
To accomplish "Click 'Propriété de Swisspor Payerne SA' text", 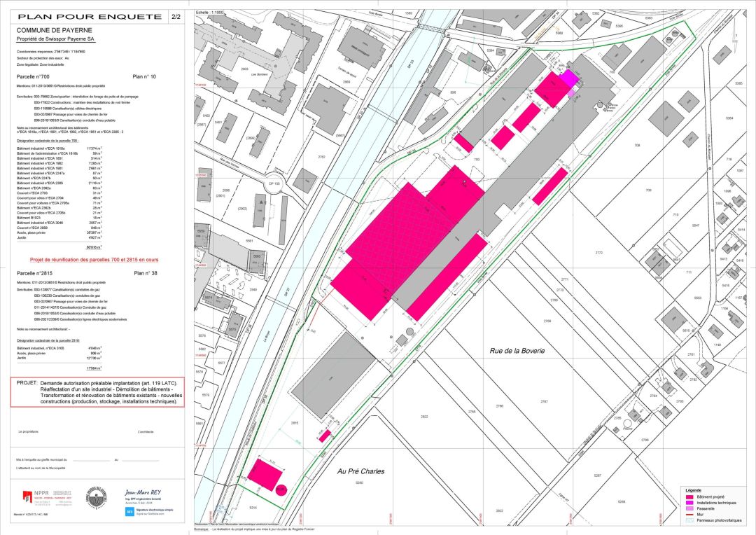I will [56, 39].
